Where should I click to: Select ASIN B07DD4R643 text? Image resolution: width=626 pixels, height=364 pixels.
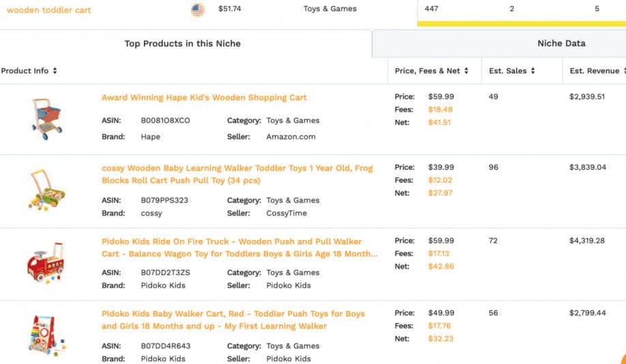[x=165, y=346]
